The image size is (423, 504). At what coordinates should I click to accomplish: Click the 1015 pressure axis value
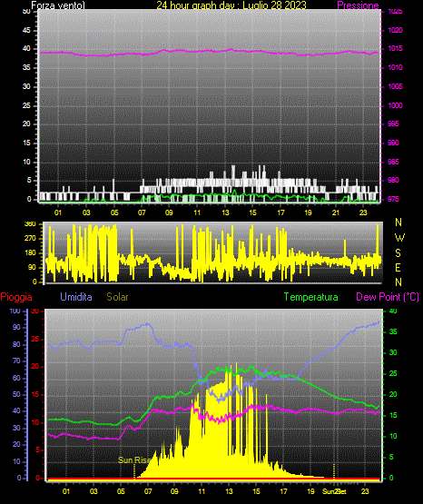tap(395, 48)
